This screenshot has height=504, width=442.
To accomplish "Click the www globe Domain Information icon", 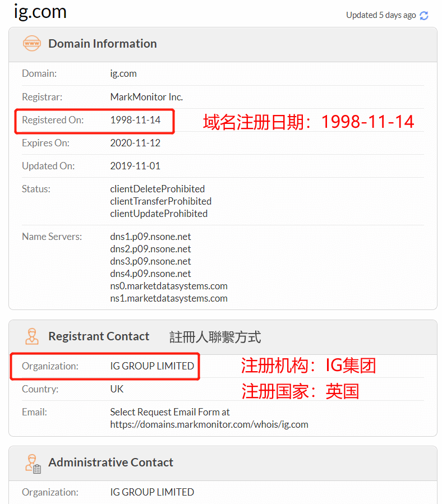I will click(32, 43).
